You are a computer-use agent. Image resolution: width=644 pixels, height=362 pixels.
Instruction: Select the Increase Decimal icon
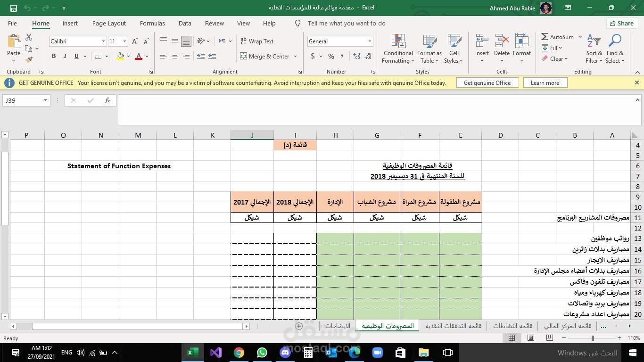[357, 56]
